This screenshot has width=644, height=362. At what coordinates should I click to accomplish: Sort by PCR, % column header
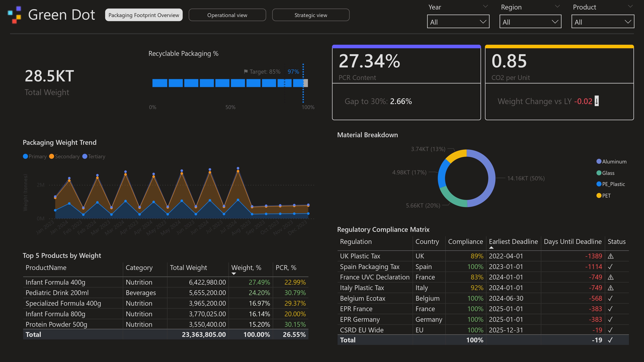click(286, 268)
